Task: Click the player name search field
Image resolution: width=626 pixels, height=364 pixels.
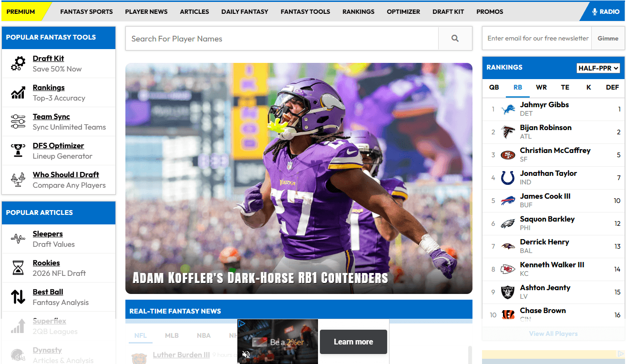Action: click(x=282, y=39)
